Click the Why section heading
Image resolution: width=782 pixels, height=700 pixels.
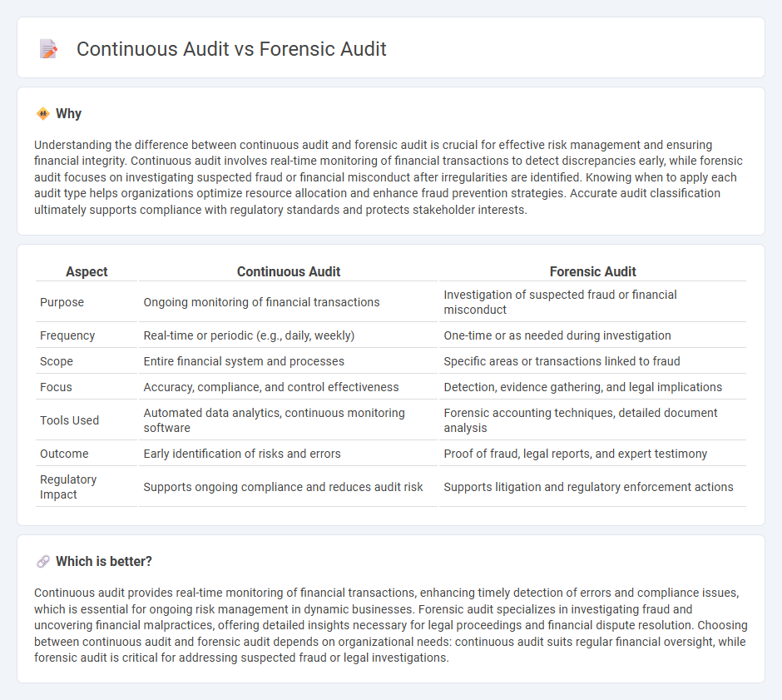(69, 114)
